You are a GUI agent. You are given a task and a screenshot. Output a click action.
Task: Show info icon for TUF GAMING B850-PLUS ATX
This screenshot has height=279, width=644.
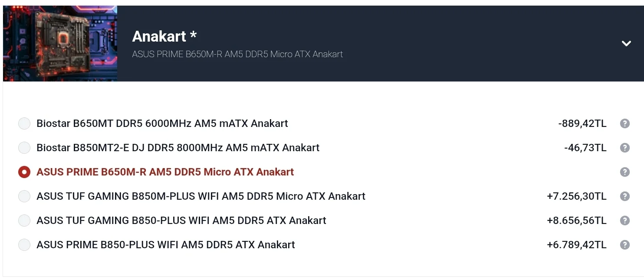pyautogui.click(x=624, y=221)
